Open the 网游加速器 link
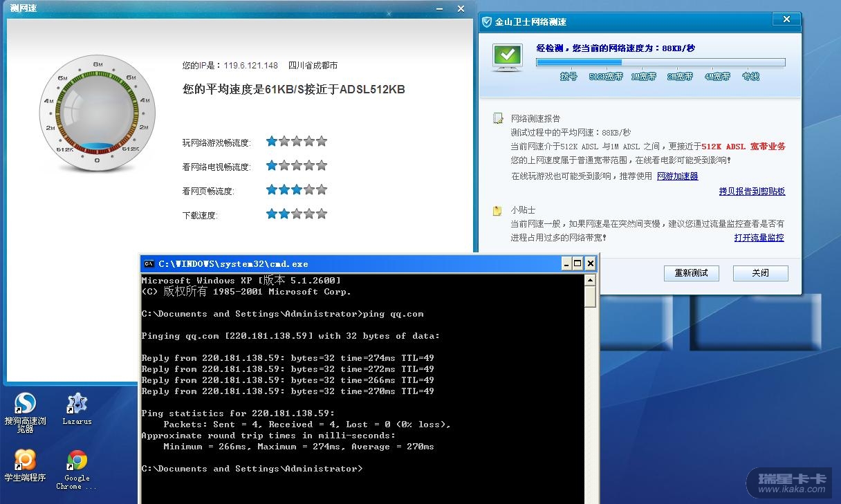The height and width of the screenshot is (504, 841). pos(678,176)
